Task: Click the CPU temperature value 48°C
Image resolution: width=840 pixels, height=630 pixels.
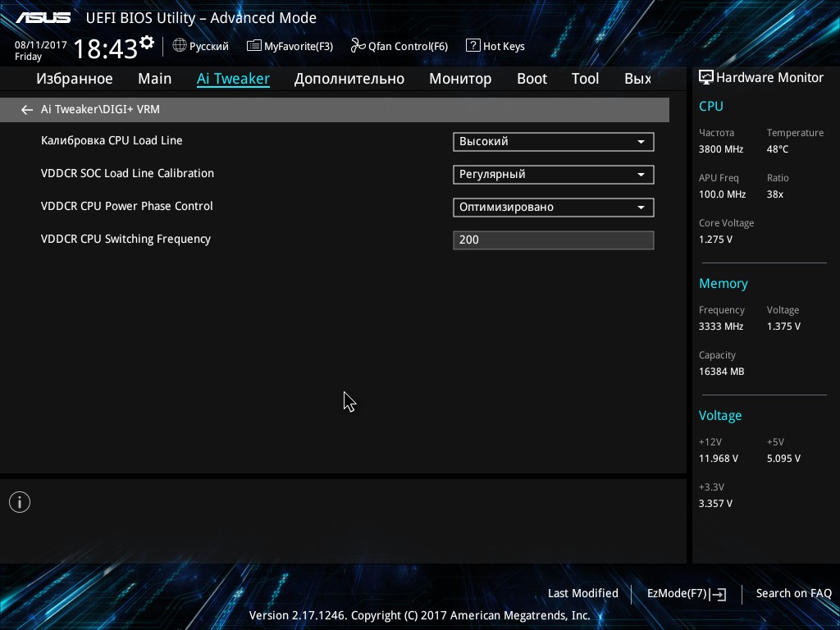Action: point(778,149)
